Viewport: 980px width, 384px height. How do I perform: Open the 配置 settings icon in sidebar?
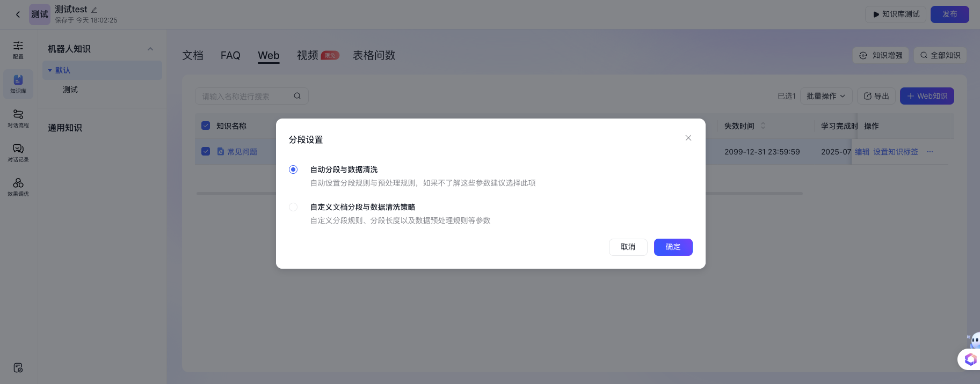click(18, 49)
